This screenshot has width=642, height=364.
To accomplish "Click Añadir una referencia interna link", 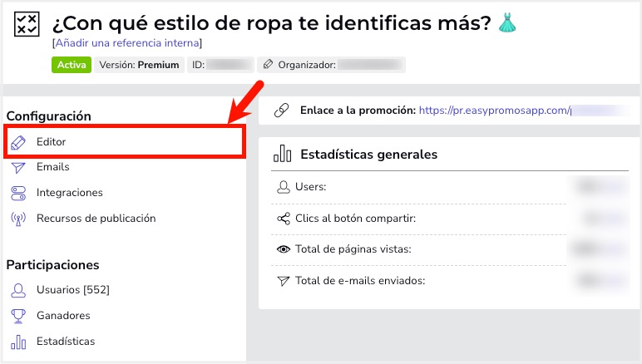I will tap(127, 43).
